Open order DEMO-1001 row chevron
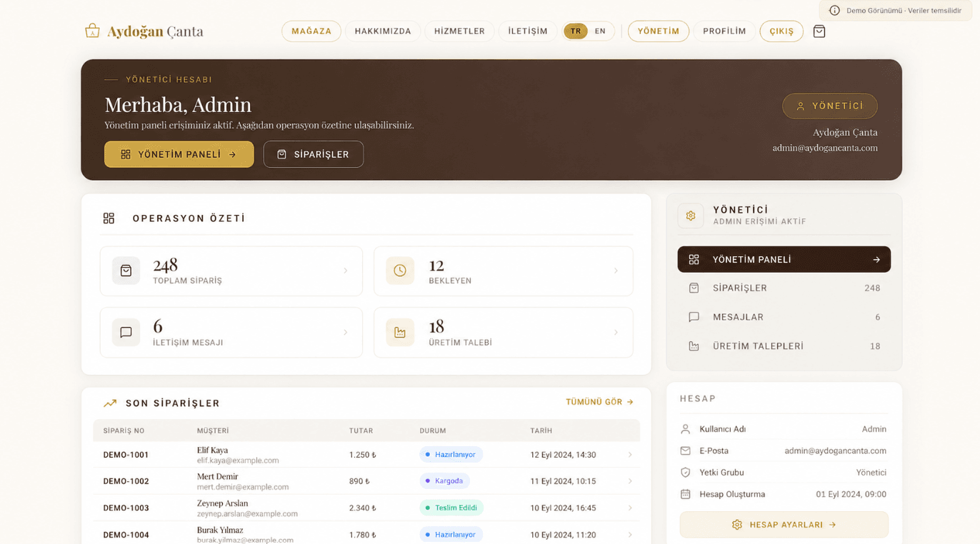This screenshot has width=980, height=544. point(630,455)
